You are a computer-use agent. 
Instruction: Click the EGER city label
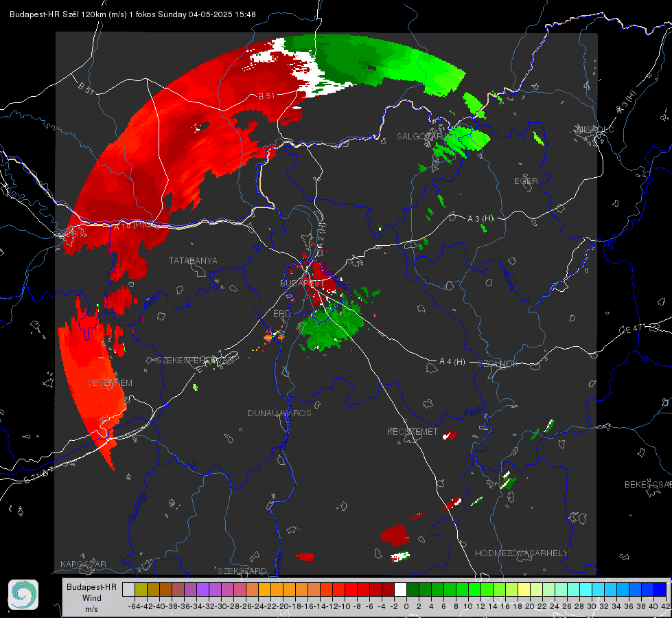(x=526, y=181)
